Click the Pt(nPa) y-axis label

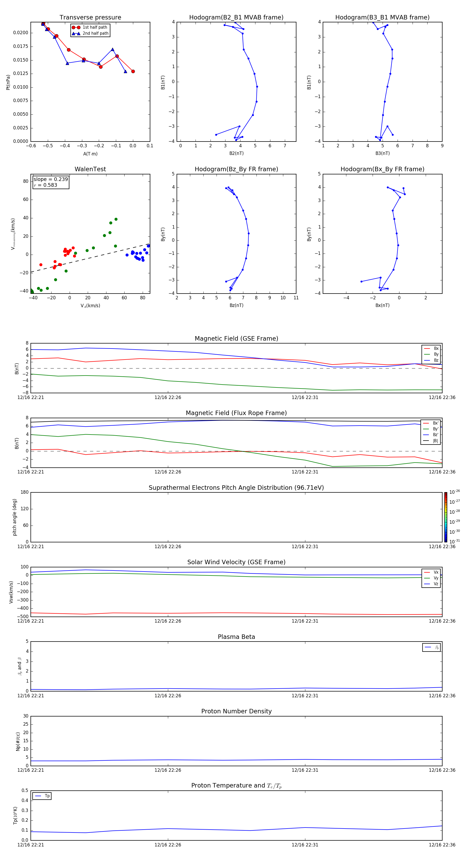pyautogui.click(x=8, y=82)
